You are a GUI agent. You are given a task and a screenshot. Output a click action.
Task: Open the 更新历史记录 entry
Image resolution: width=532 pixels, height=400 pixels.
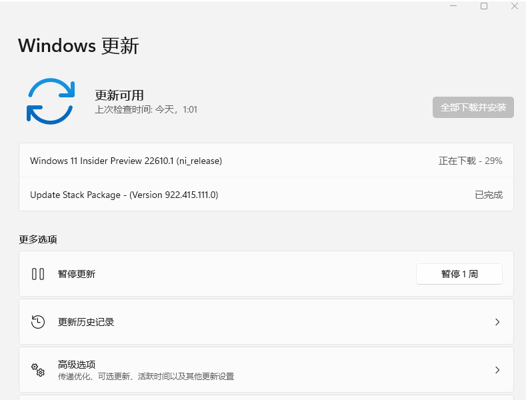(266, 321)
